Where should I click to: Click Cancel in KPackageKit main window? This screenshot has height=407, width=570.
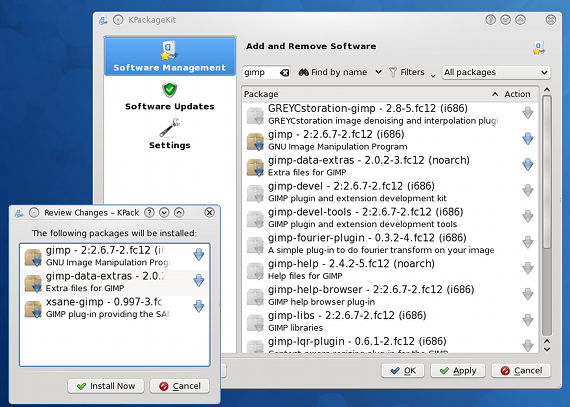(x=521, y=371)
